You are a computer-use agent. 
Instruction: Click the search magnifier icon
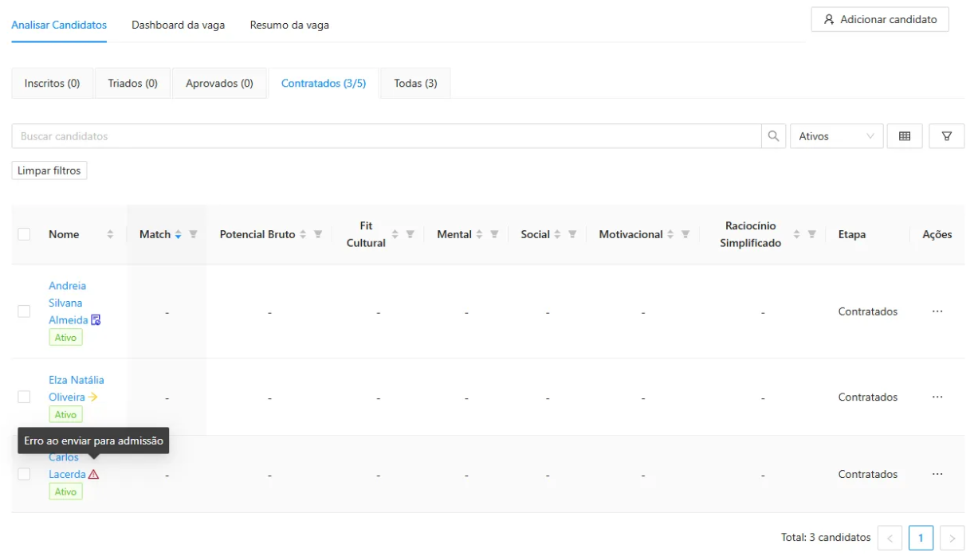[x=773, y=136]
